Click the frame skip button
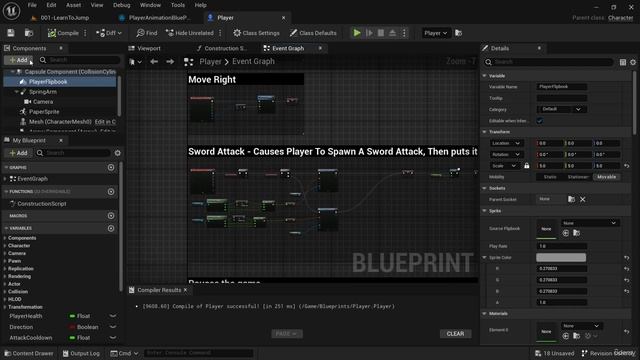The width and height of the screenshot is (640, 360). click(x=369, y=33)
